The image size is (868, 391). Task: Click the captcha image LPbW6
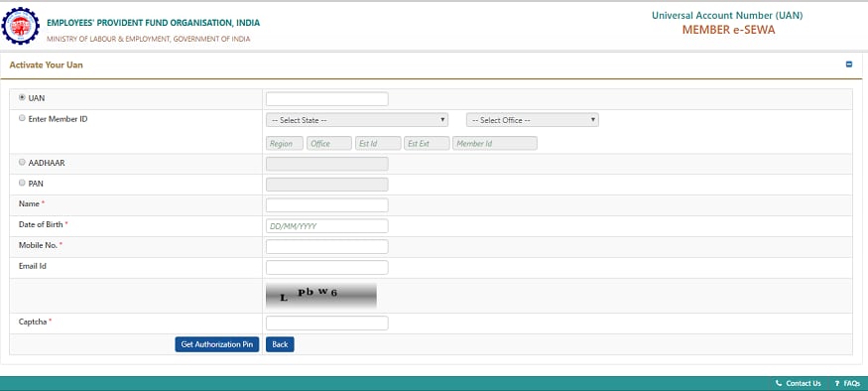[321, 296]
